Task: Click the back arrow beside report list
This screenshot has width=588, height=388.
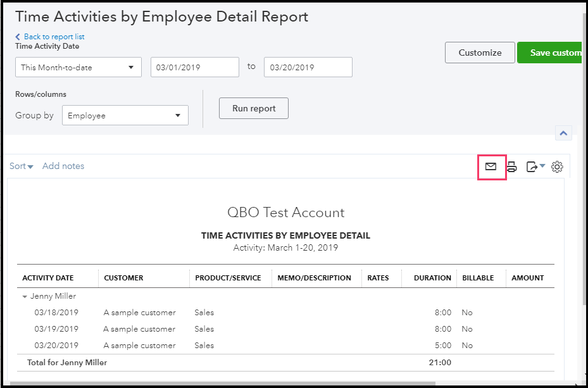Action: 18,37
